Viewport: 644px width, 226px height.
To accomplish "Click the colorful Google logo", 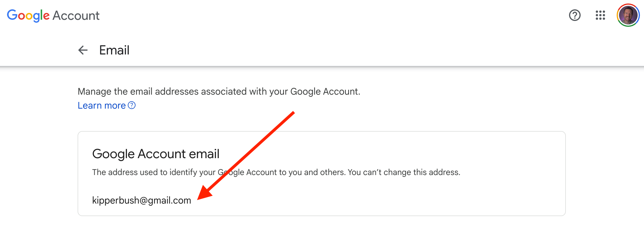I will (x=28, y=15).
